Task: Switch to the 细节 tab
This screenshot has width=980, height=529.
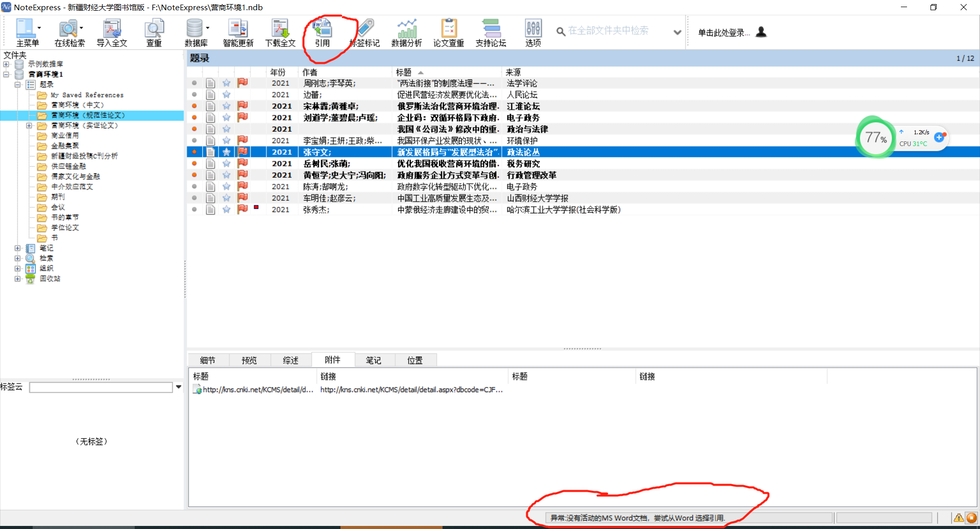Action: 208,360
